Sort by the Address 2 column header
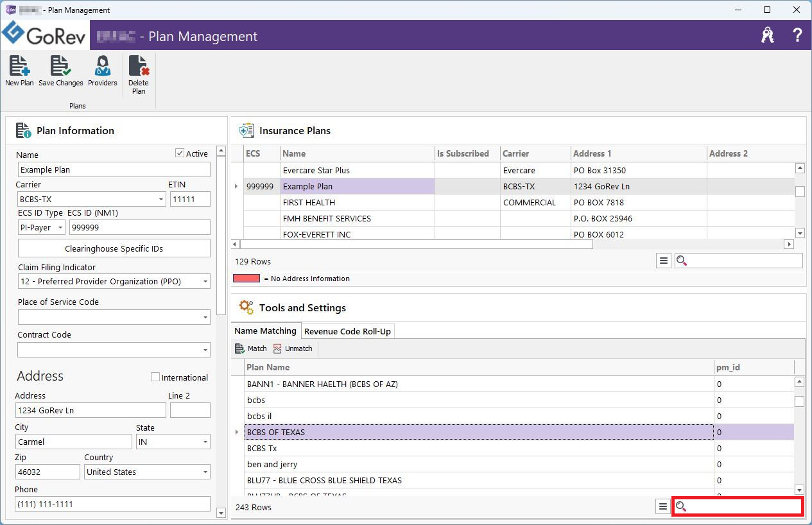 pos(751,153)
